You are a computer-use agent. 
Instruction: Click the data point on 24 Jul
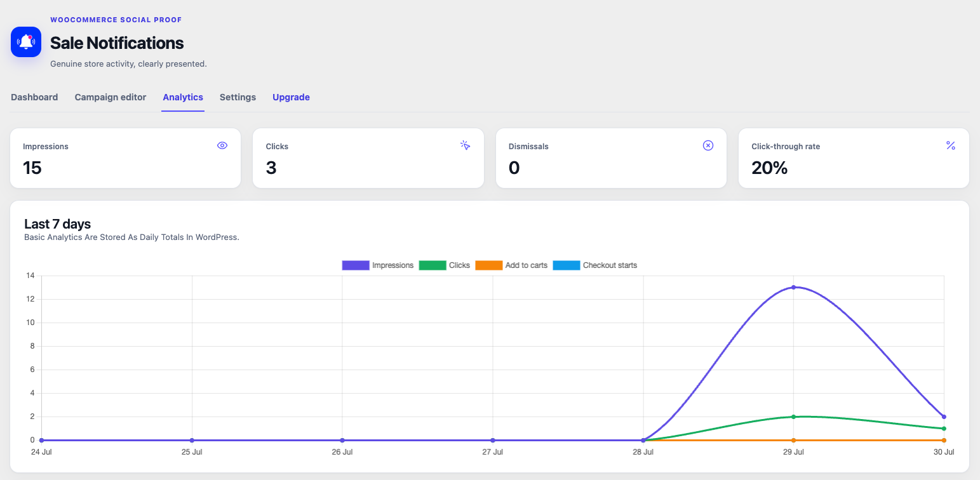pos(41,440)
